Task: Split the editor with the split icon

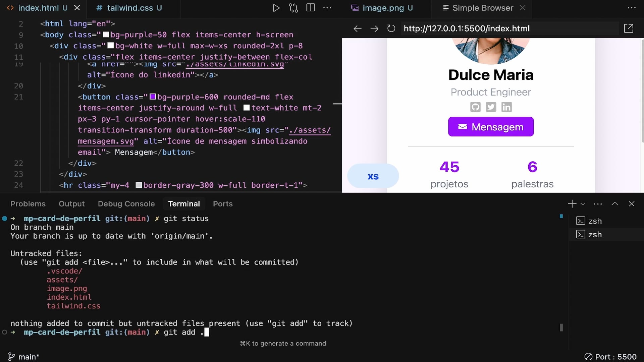Action: pyautogui.click(x=311, y=8)
